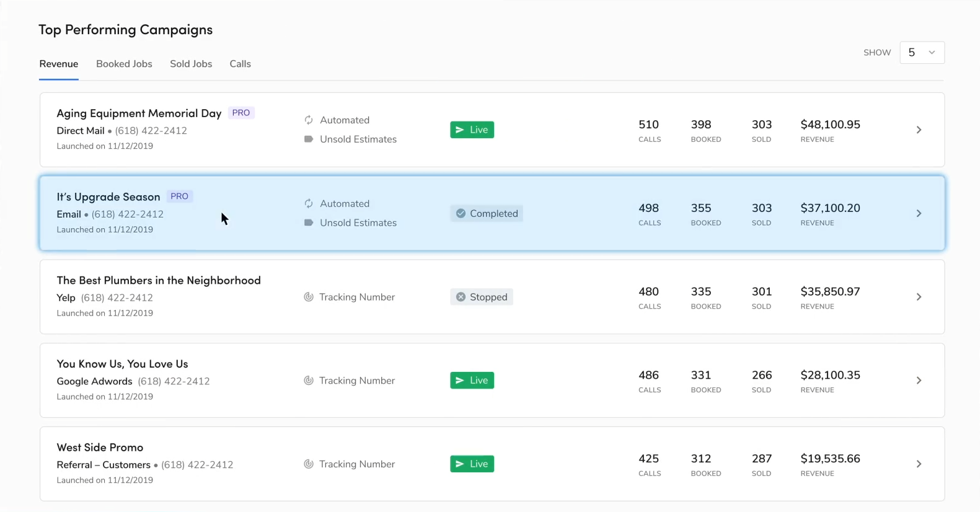Click 425 calls count

click(x=648, y=459)
